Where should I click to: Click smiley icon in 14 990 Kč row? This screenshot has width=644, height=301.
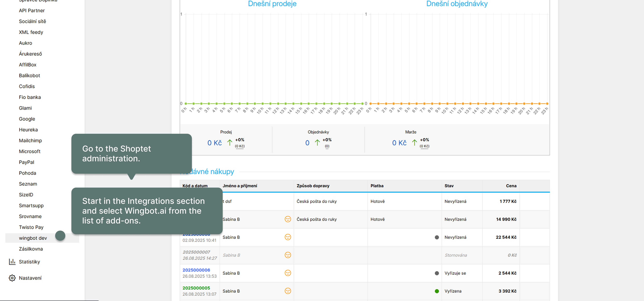[x=288, y=219]
